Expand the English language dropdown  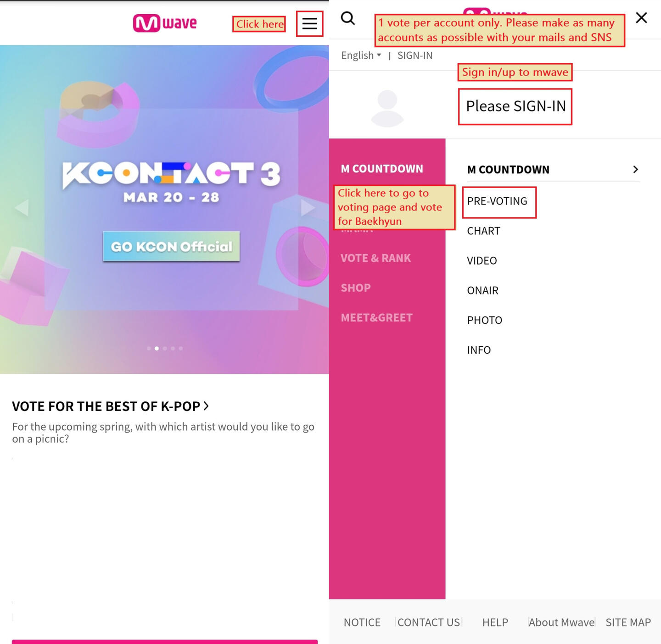pos(361,56)
